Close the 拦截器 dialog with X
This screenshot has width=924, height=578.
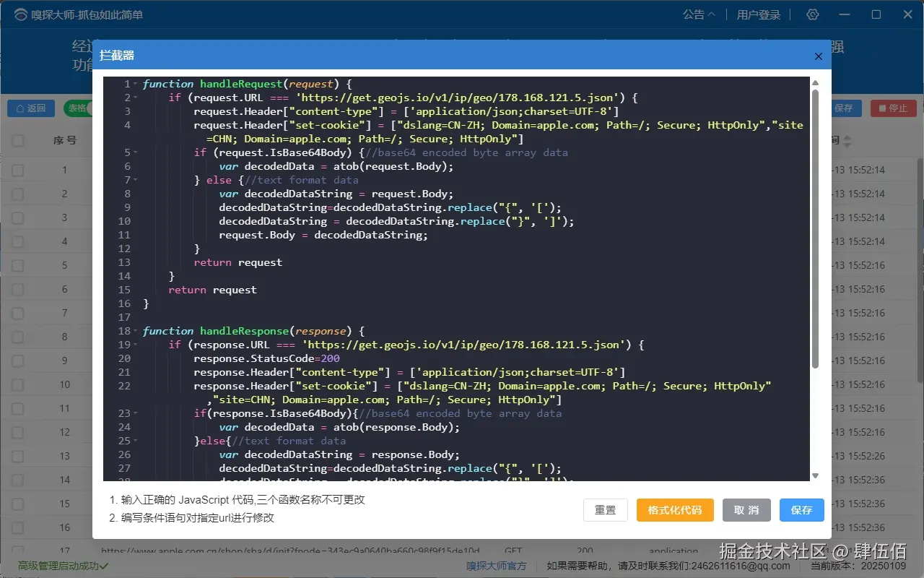(818, 56)
